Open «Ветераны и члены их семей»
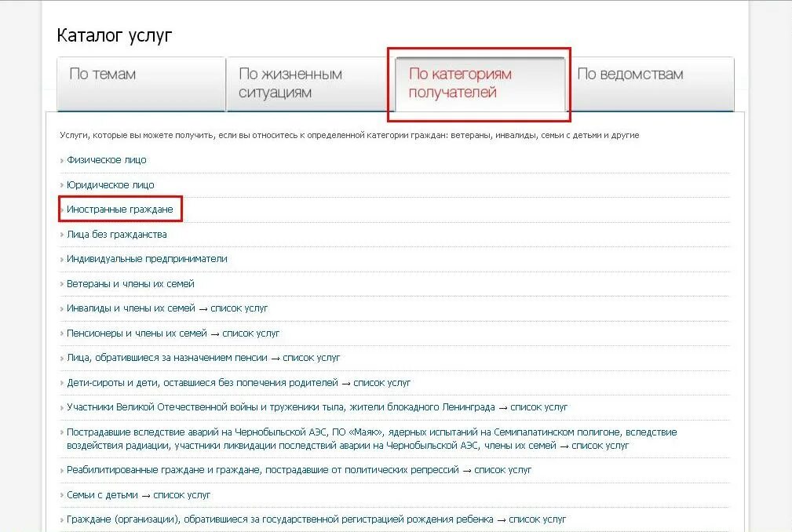This screenshot has height=532, width=792. pos(130,284)
